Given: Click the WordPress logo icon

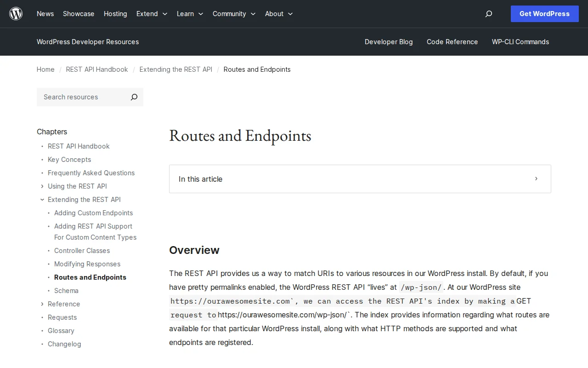Looking at the screenshot, I should 16,13.
